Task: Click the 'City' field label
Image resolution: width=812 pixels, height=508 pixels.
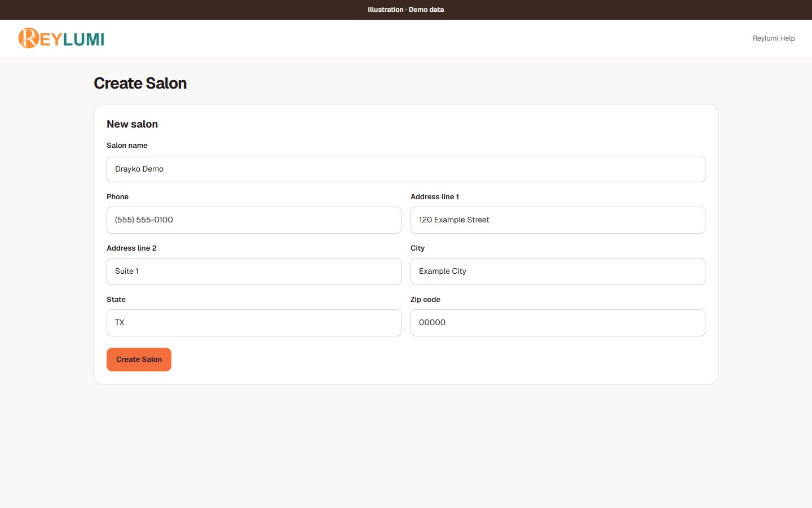Action: pyautogui.click(x=417, y=248)
